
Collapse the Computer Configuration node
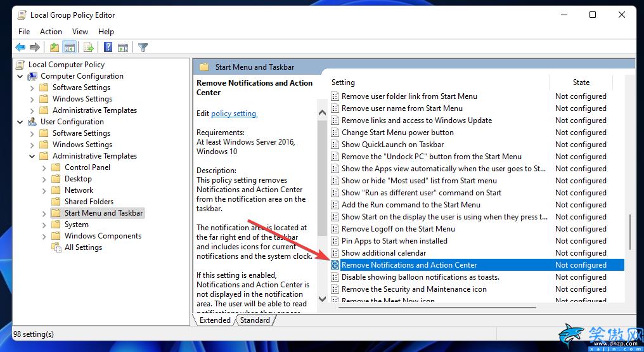[20, 76]
